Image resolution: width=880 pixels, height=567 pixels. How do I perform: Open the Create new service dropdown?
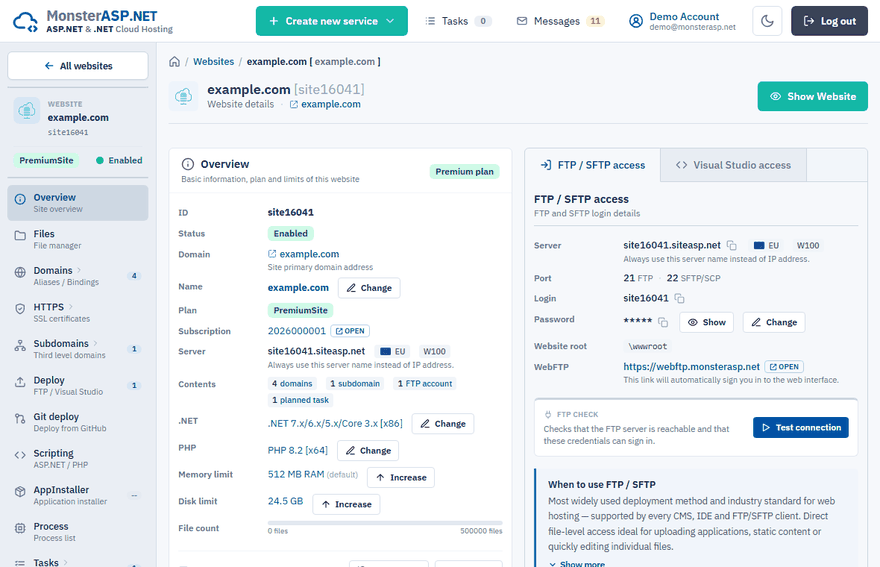(332, 21)
